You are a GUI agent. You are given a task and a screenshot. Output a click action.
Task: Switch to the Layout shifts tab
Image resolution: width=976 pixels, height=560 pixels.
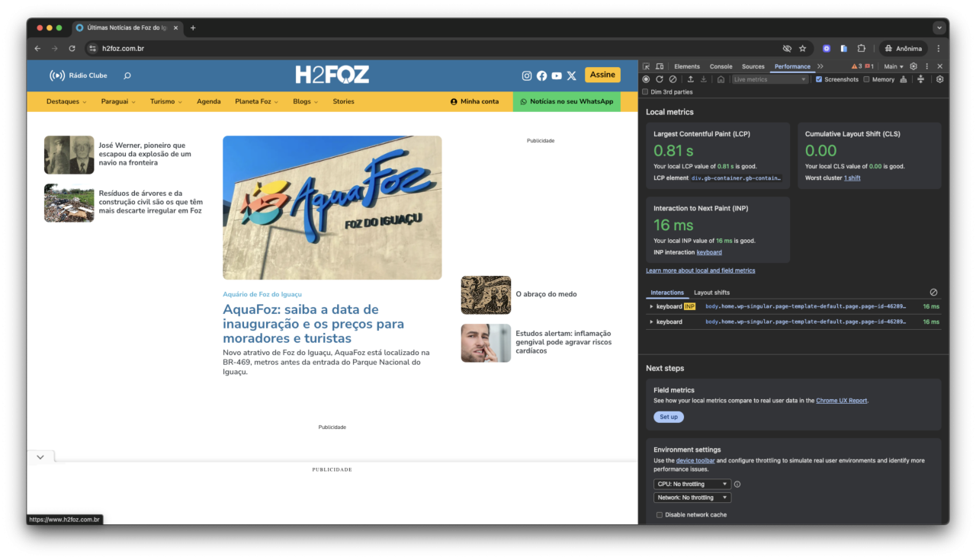pyautogui.click(x=711, y=293)
